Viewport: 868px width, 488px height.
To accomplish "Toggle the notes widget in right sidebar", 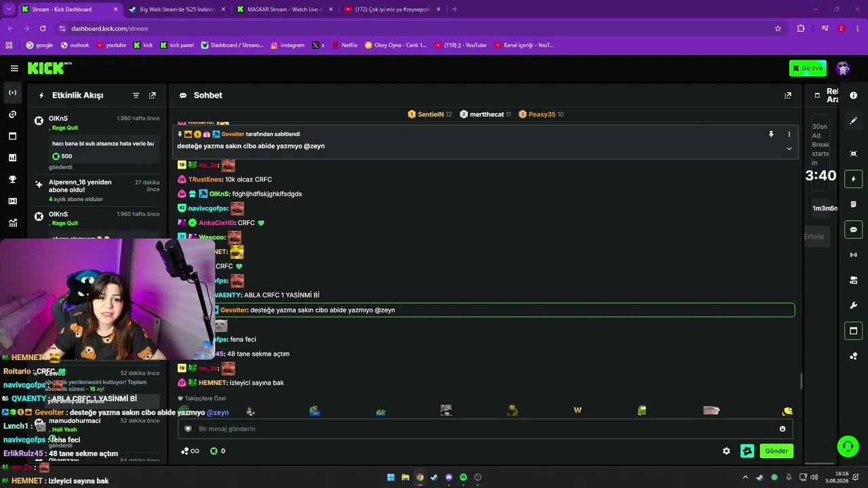I will (x=854, y=204).
